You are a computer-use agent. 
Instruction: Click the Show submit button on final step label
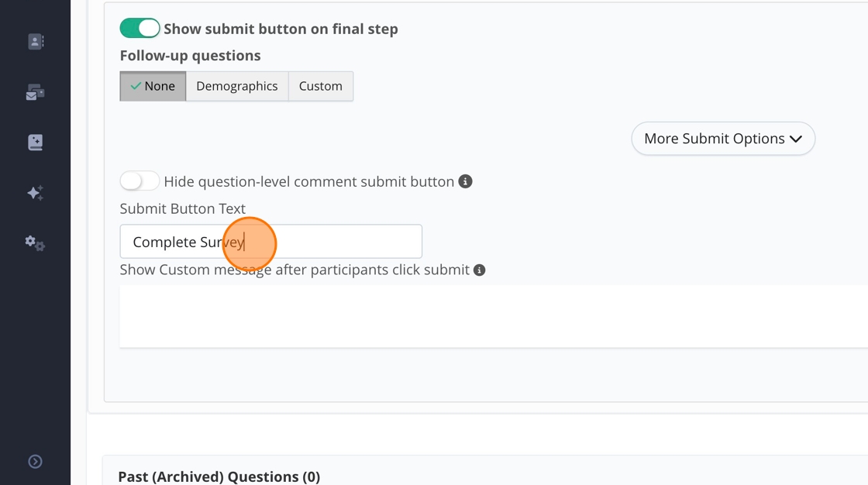[x=281, y=29]
